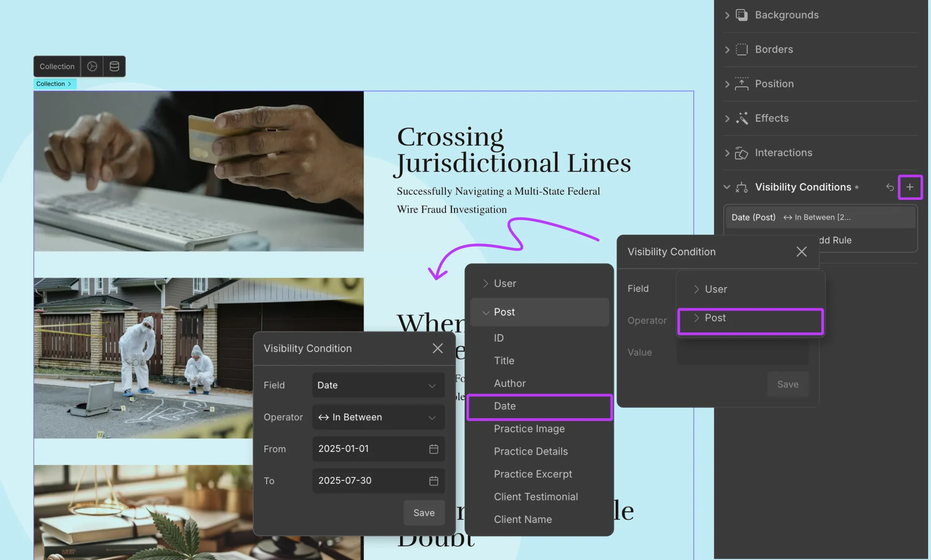Expand the Borders section

727,50
